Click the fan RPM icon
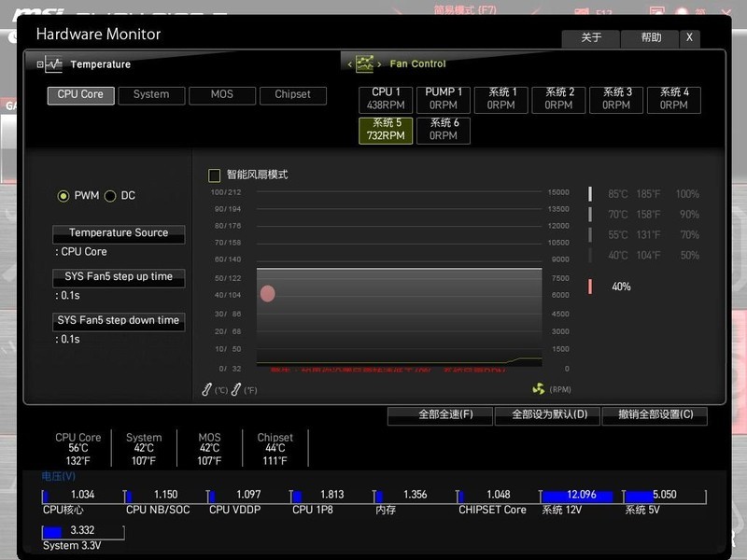 tap(538, 389)
